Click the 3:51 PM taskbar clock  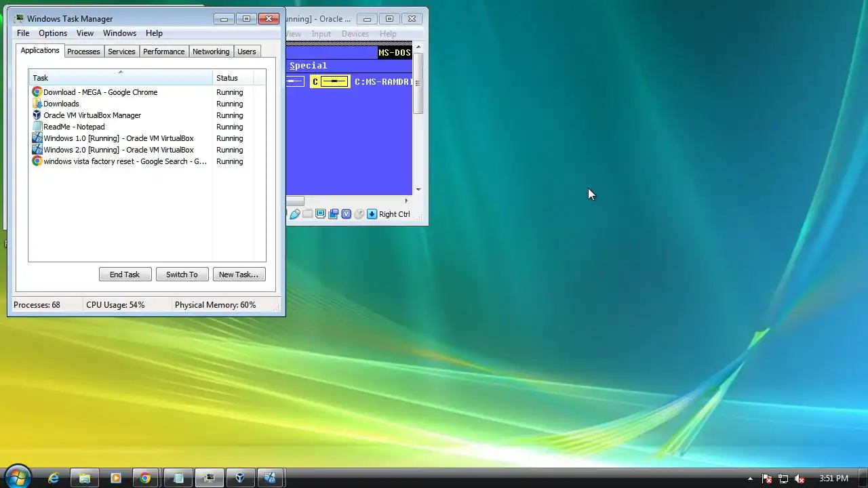[833, 479]
